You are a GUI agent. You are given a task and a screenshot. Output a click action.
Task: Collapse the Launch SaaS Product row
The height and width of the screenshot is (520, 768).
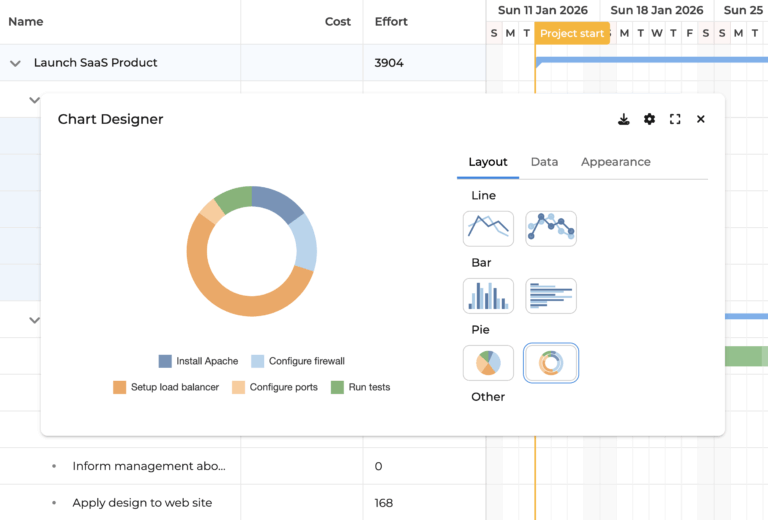(x=15, y=63)
